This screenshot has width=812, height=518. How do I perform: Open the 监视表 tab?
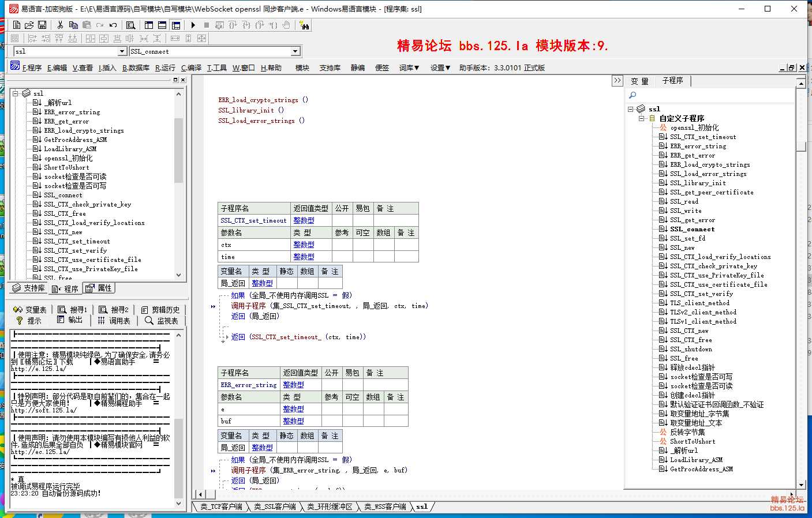click(x=162, y=321)
